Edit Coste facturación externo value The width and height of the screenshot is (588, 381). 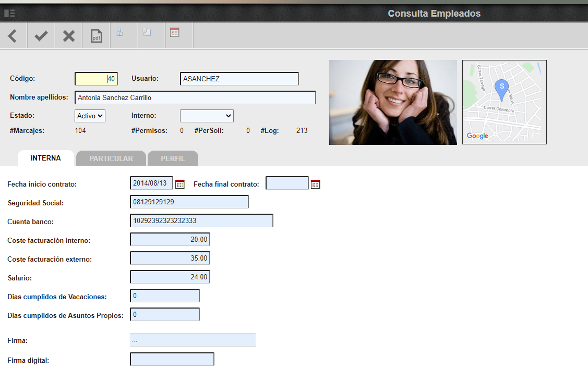point(170,258)
